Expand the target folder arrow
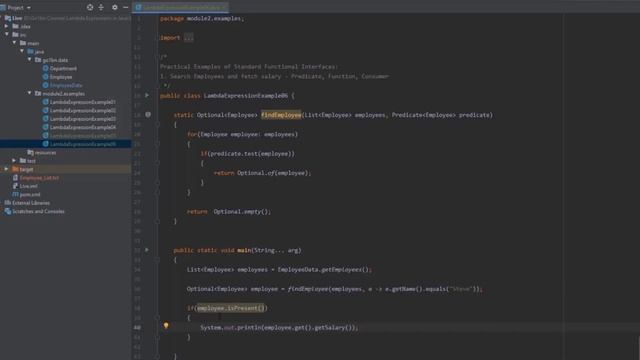The image size is (640, 360). click(7, 169)
